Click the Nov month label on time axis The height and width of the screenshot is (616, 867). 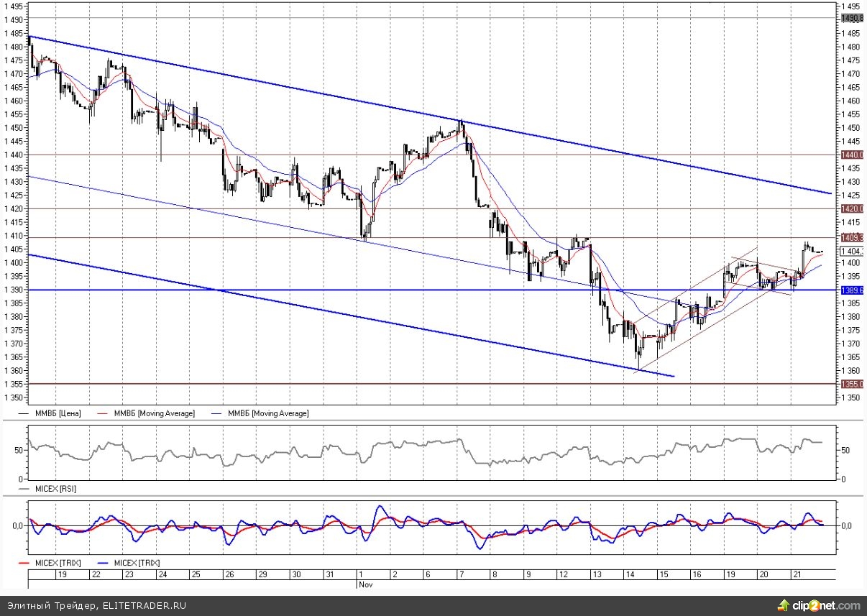(x=365, y=585)
